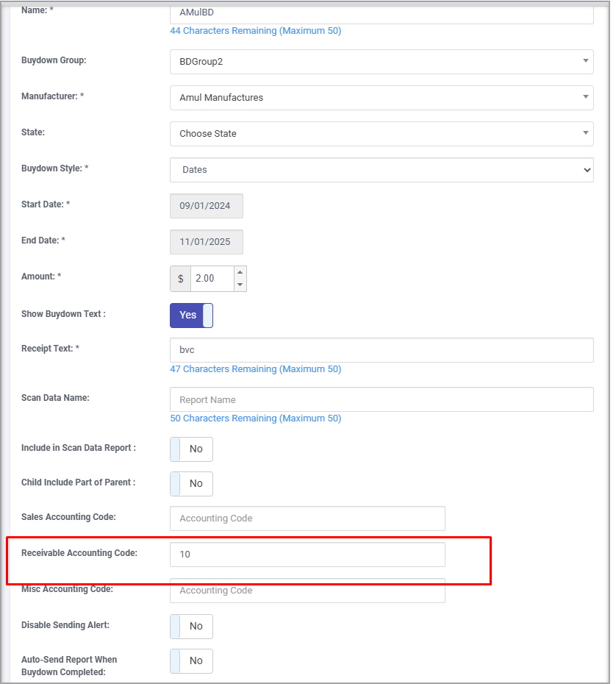The width and height of the screenshot is (616, 684).
Task: Click the Misc Accounting Code field
Action: tap(307, 591)
